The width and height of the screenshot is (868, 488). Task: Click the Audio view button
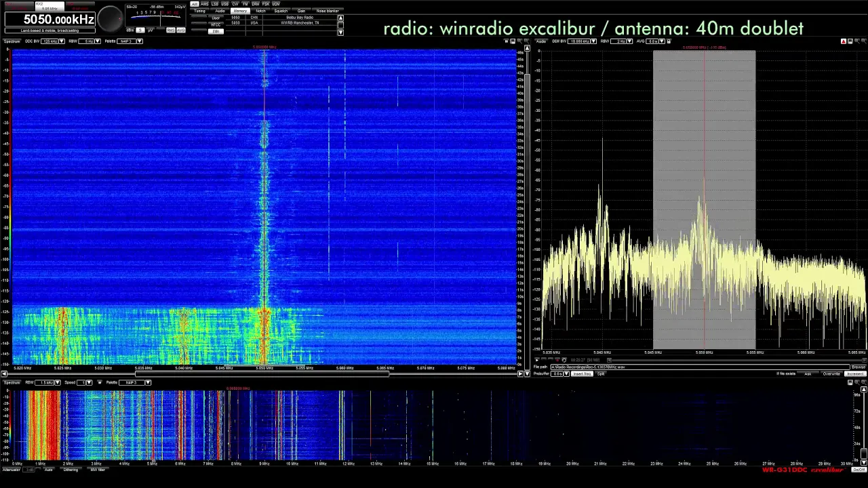pyautogui.click(x=541, y=41)
